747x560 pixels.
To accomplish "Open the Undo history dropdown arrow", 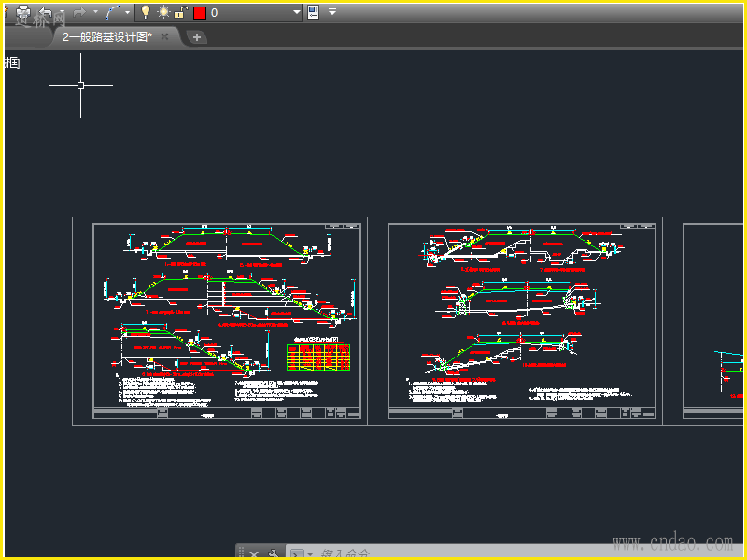I will pyautogui.click(x=62, y=12).
